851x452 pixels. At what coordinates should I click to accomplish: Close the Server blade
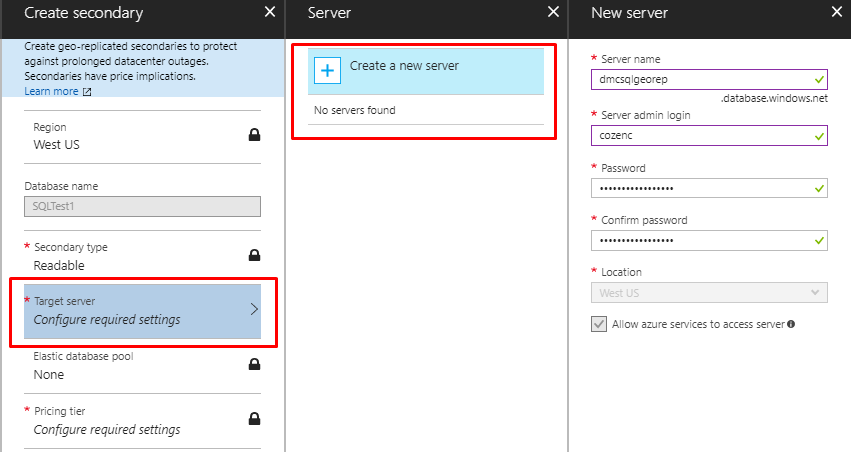(x=553, y=12)
